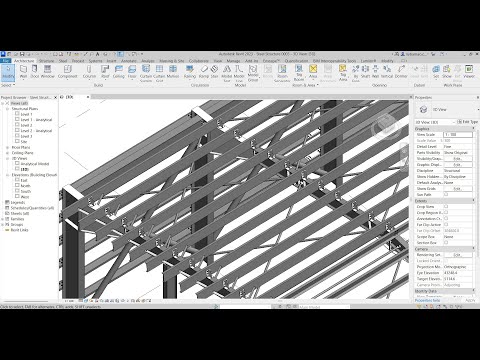This screenshot has width=480, height=360.
Task: Open the work plane Viewer
Action: pyautogui.click(x=469, y=72)
